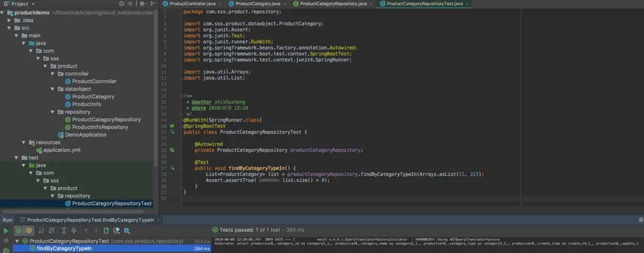Collapse all in the Project panel toolbar
Viewport: 644px width, 253px height.
130,4
